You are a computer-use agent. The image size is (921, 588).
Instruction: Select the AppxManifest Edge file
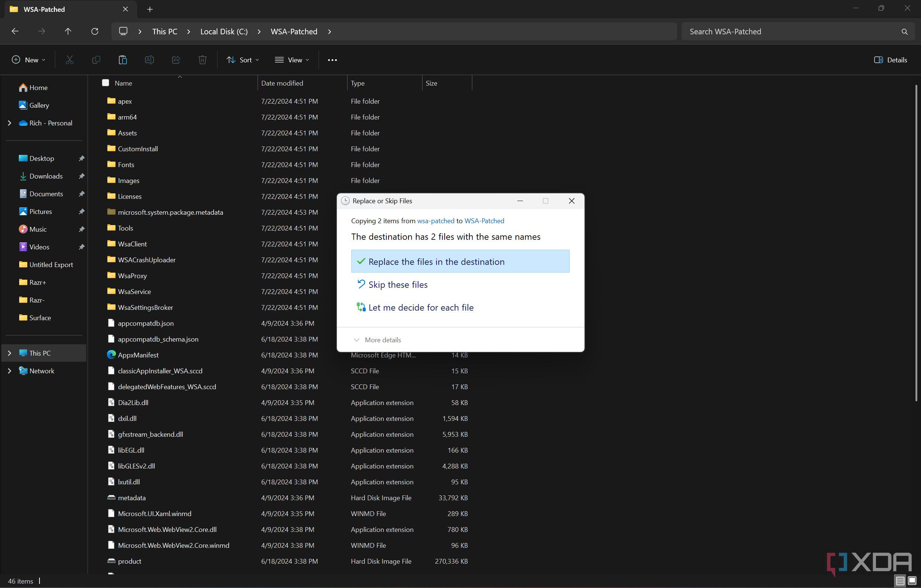pyautogui.click(x=133, y=355)
